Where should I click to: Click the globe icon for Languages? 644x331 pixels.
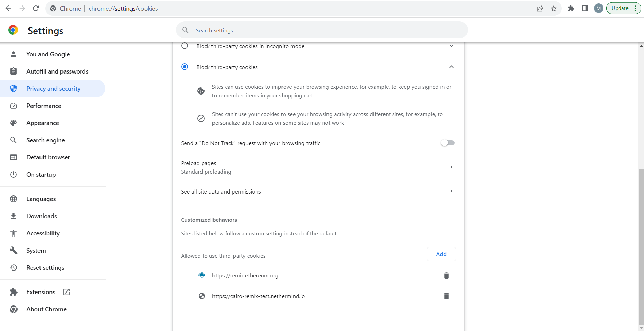13,199
